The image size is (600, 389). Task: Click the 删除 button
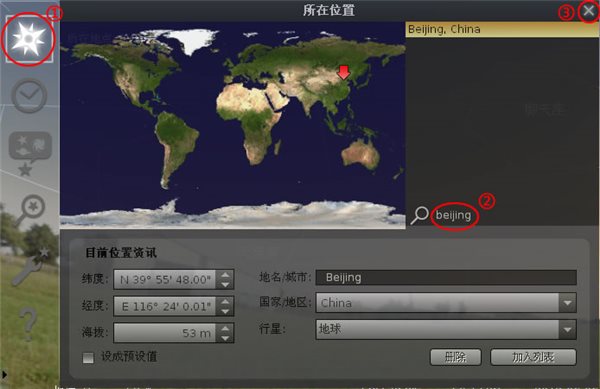point(455,357)
